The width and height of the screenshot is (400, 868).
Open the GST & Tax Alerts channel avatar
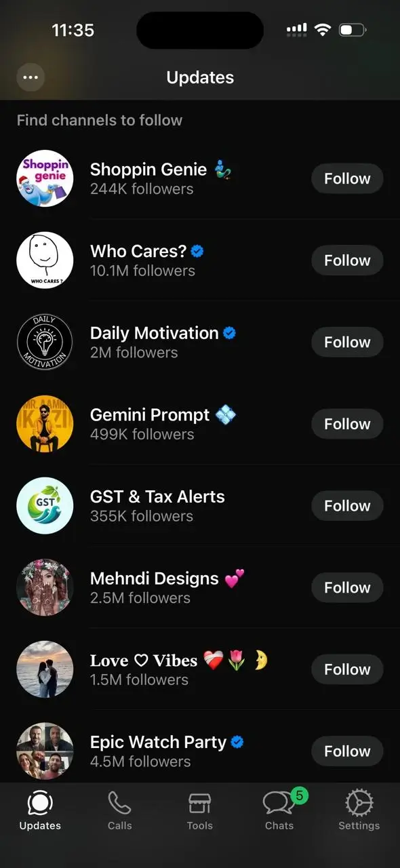tap(45, 505)
